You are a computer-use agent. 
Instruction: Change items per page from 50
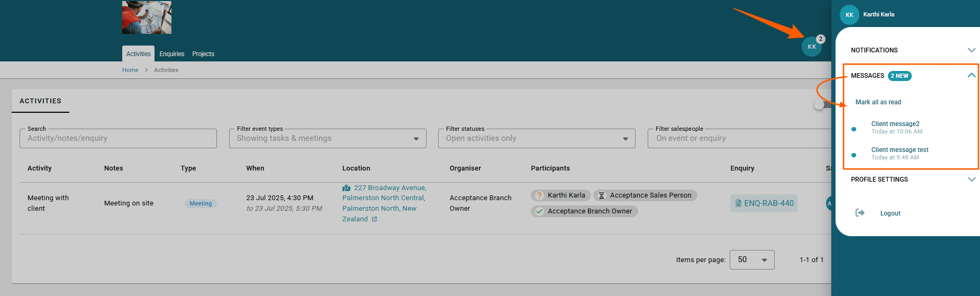pyautogui.click(x=752, y=259)
